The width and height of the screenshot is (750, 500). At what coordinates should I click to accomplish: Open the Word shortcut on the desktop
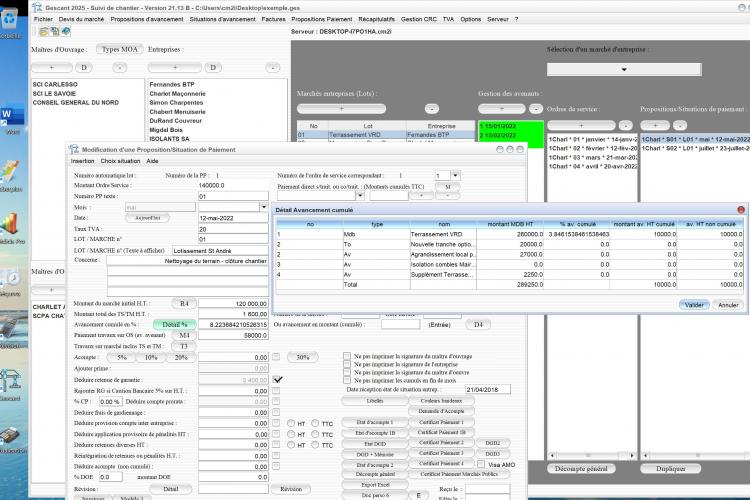tap(11, 118)
